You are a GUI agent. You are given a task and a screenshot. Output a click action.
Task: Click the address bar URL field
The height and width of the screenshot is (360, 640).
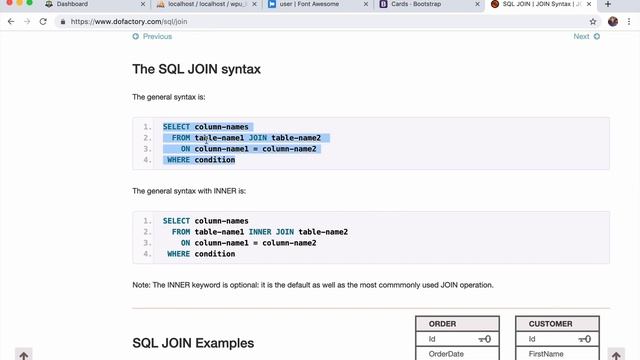(x=327, y=22)
